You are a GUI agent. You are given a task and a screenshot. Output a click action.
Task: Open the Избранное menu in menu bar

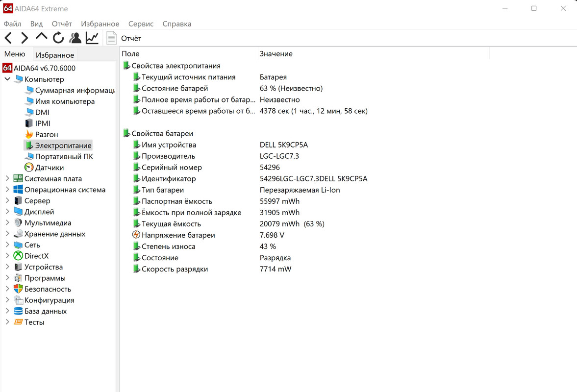100,24
